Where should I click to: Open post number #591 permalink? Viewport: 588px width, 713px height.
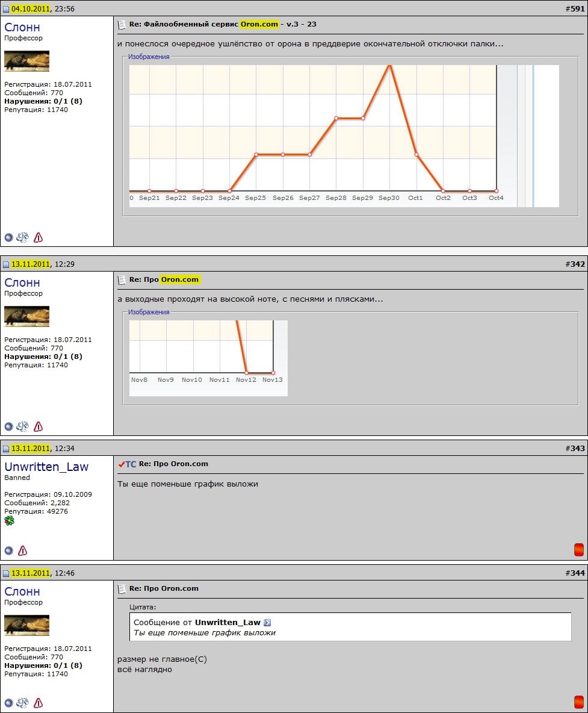575,8
